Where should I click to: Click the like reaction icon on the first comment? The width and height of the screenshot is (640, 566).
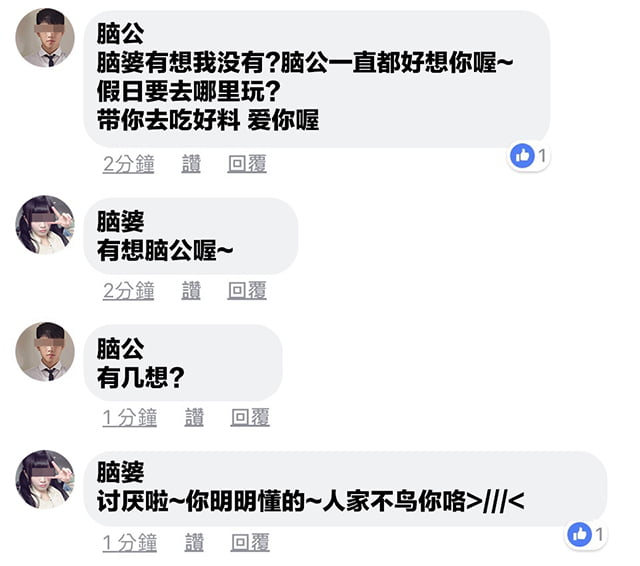click(x=522, y=156)
